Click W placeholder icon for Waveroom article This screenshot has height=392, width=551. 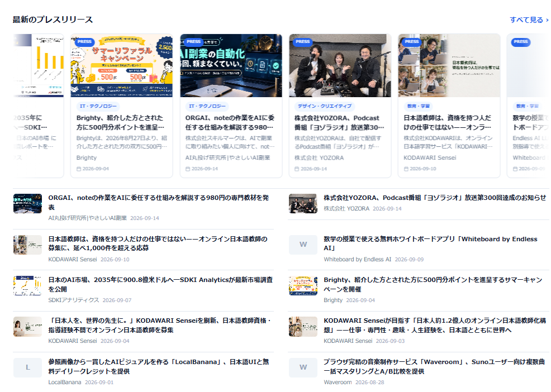pos(303,368)
